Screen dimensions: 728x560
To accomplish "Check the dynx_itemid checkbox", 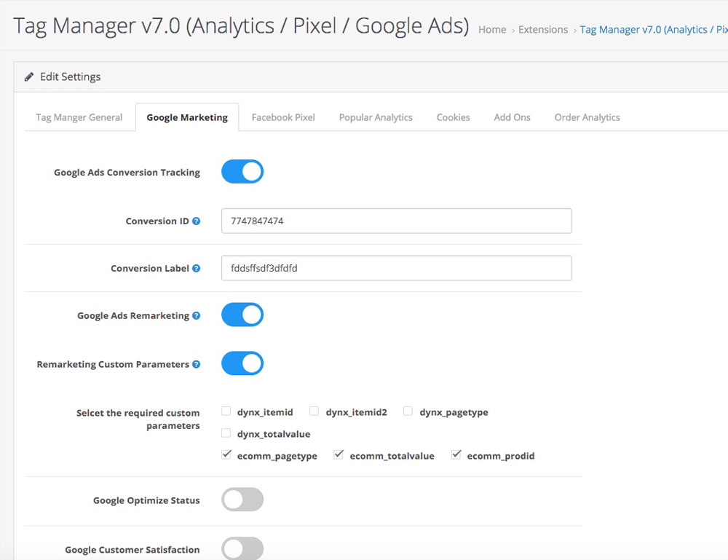I will click(226, 411).
